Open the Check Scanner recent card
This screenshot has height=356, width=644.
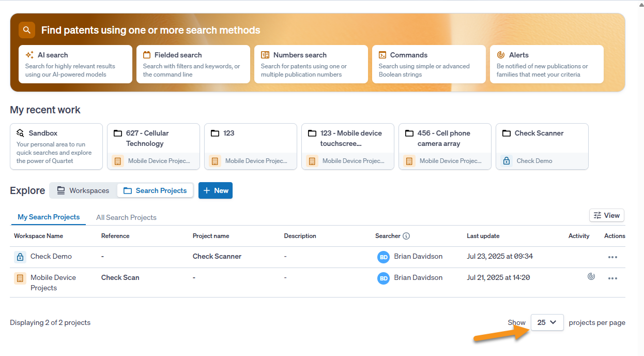pos(542,146)
